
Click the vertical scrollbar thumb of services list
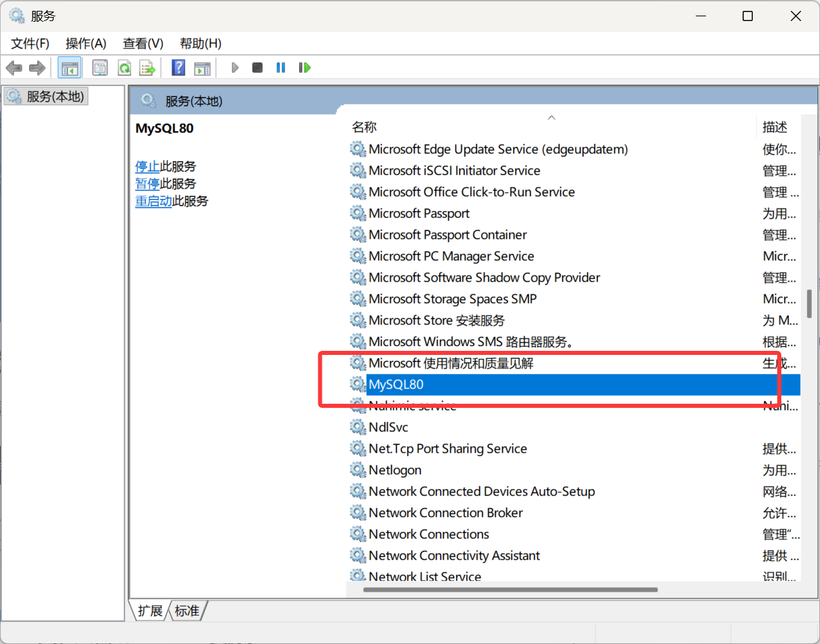point(809,304)
